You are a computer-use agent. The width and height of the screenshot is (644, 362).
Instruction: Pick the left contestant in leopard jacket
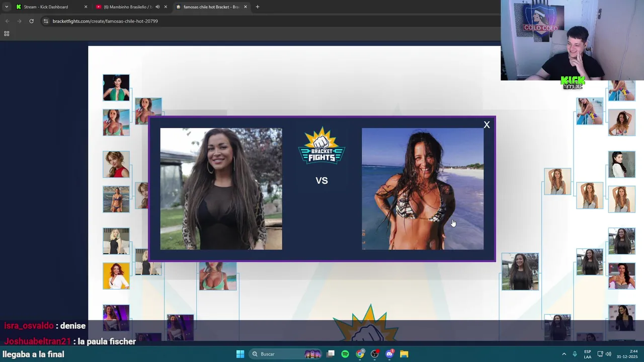[x=221, y=189]
